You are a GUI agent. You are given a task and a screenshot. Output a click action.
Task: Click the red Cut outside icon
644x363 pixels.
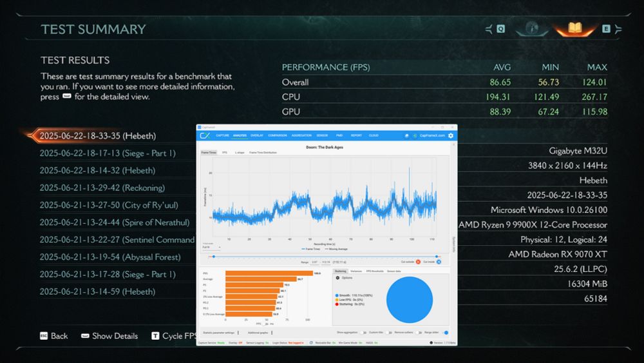(418, 262)
